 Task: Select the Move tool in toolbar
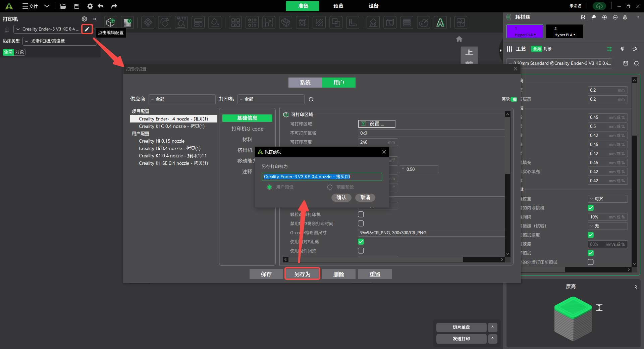(148, 22)
